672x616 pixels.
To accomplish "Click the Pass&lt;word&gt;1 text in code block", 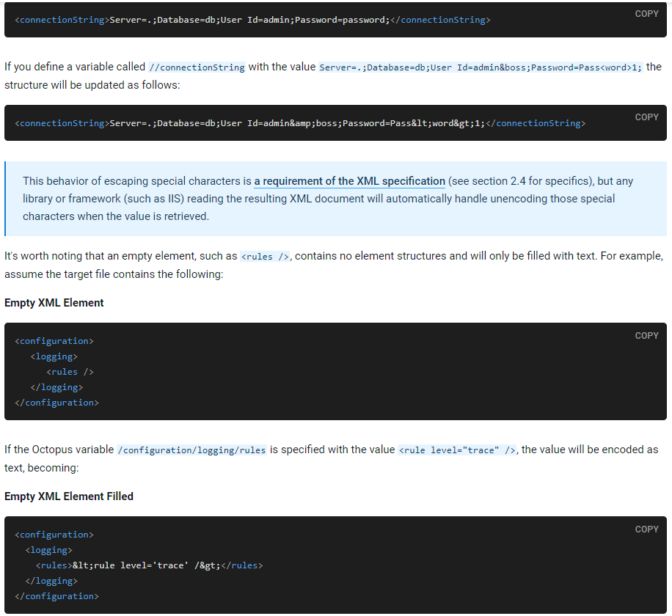I will coord(434,123).
